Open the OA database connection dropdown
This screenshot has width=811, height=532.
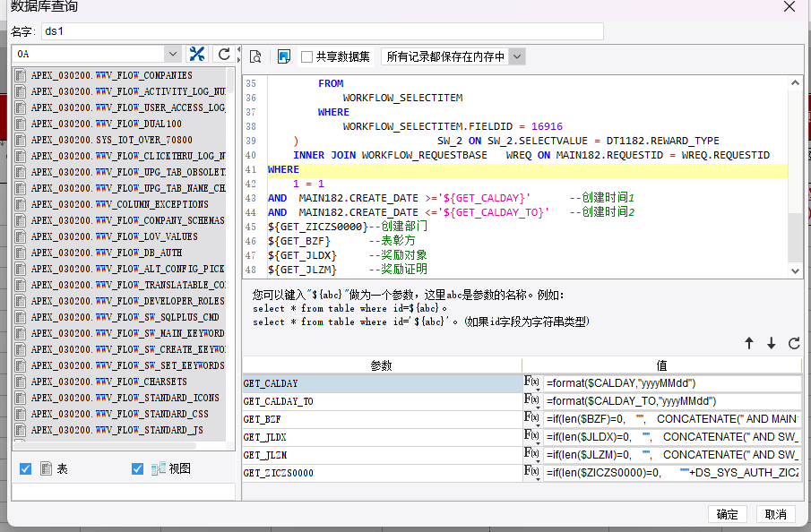pos(173,54)
